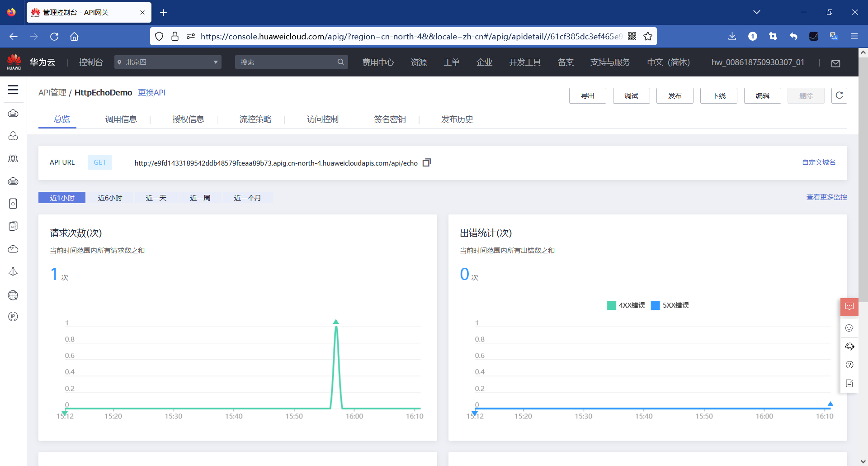868x466 pixels.
Task: Click the search magnifier icon in the console header
Action: (340, 62)
